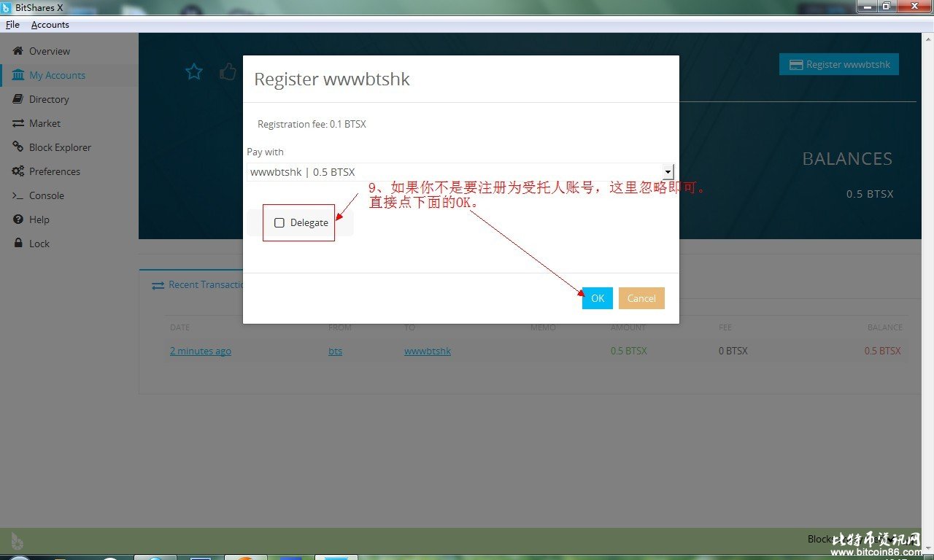Viewport: 934px width, 560px height.
Task: Click the Overview home icon in sidebar
Action: 18,51
